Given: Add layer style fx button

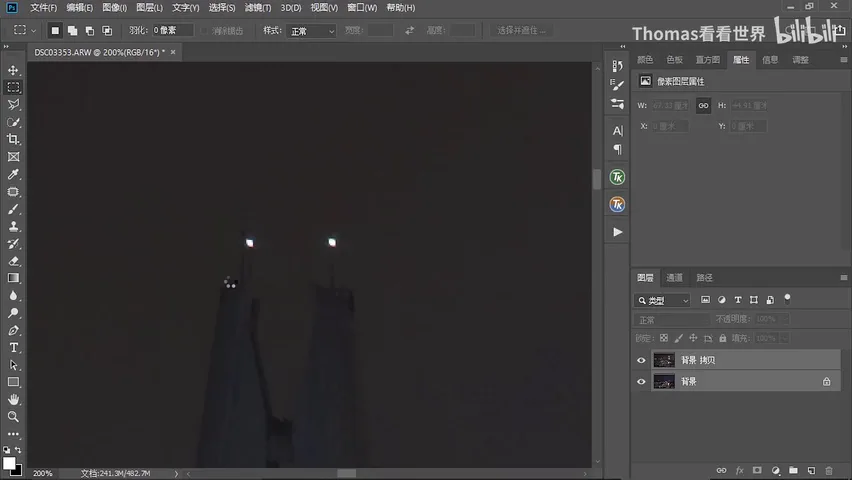Looking at the screenshot, I should 740,470.
